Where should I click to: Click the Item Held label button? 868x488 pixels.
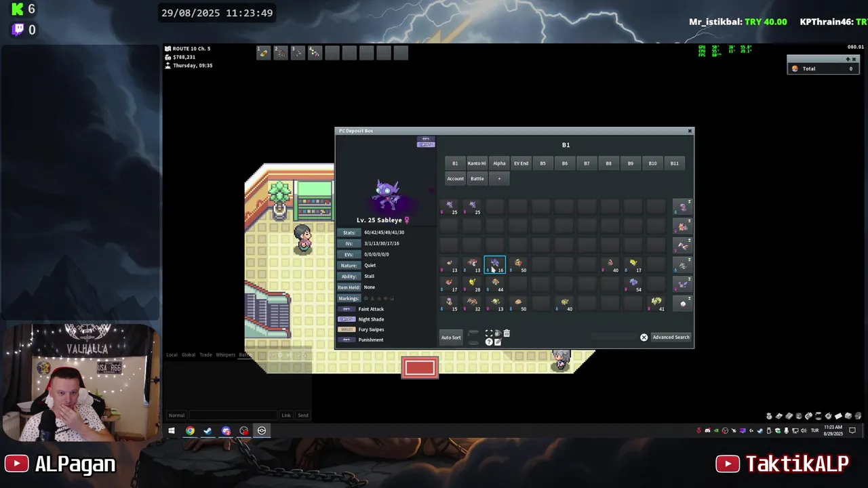349,287
